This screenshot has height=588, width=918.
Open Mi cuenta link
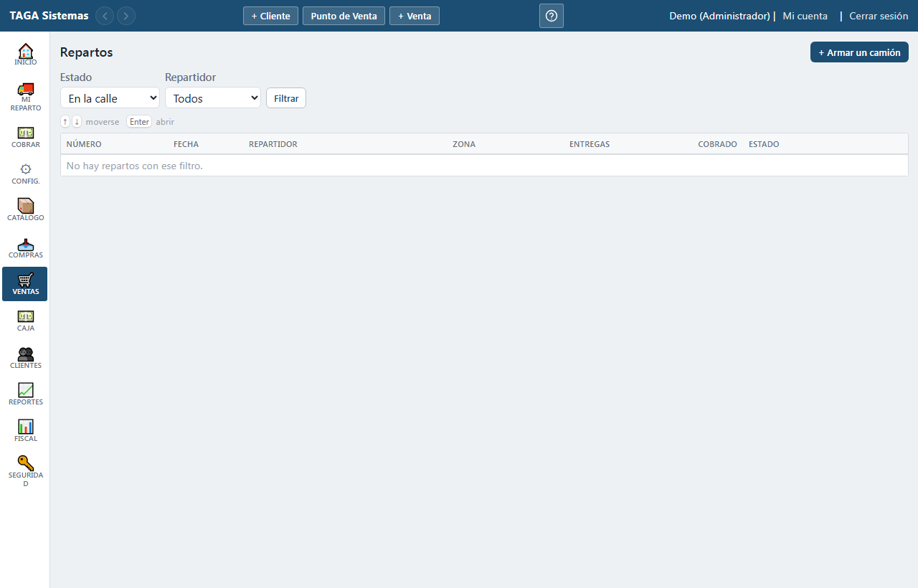click(805, 16)
